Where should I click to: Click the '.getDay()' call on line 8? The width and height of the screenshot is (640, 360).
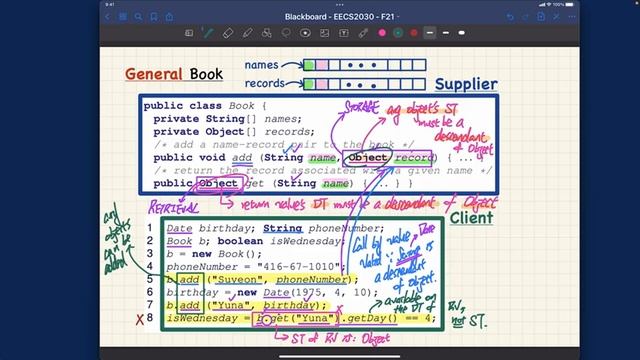pos(369,318)
